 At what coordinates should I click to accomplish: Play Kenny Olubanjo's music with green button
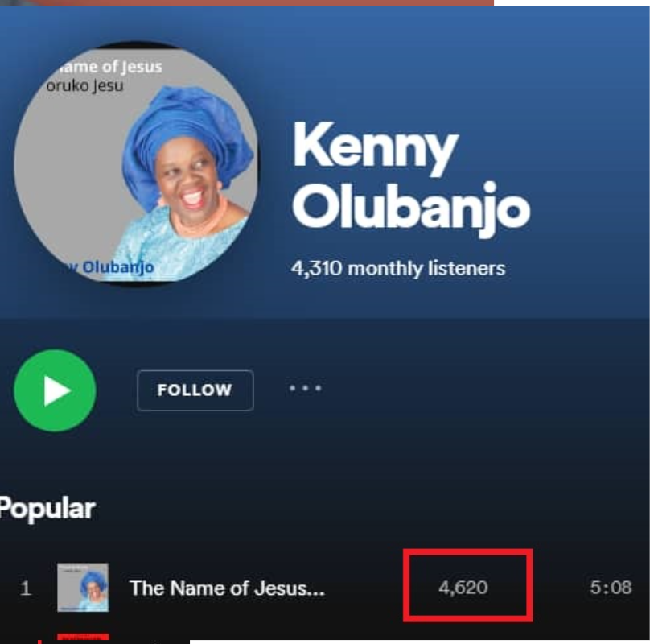(55, 390)
